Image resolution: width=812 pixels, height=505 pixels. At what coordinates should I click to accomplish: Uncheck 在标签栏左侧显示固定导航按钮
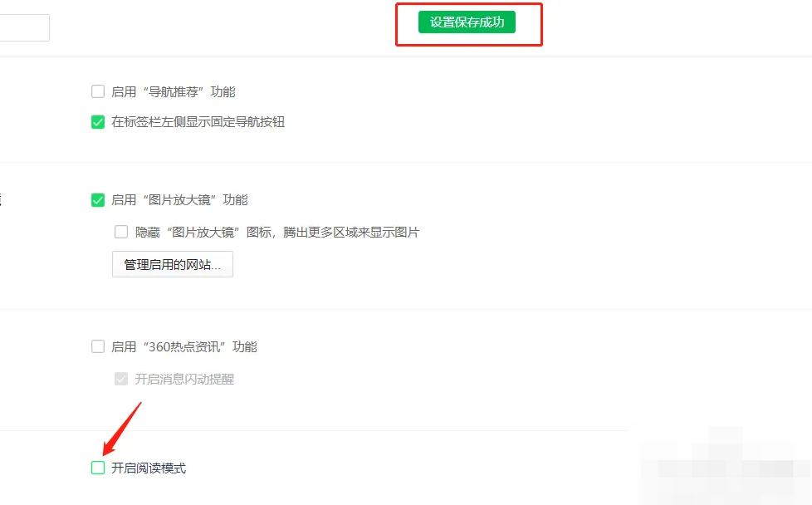tap(98, 122)
